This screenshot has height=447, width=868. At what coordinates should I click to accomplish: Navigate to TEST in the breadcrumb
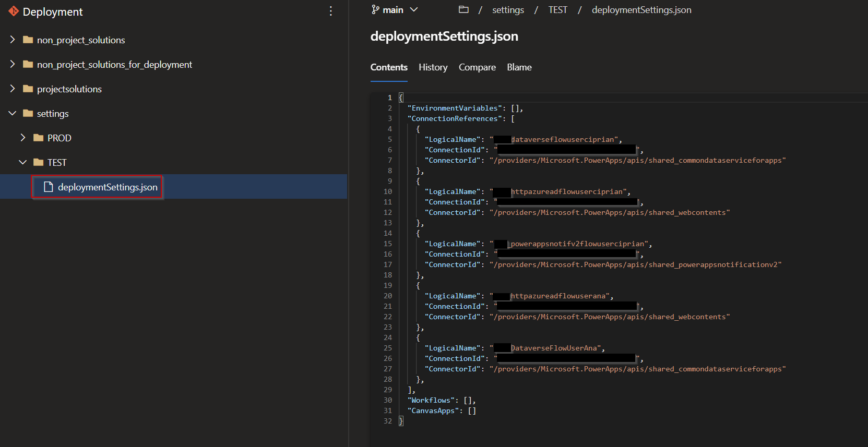click(x=557, y=10)
